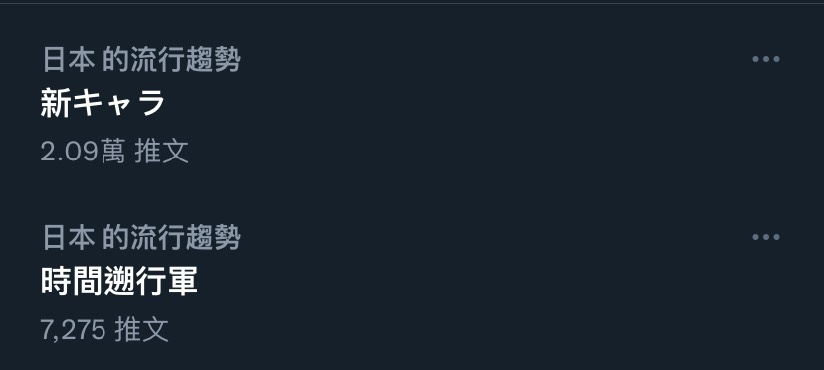Tap the three-dot menu beside 新キャラ
The width and height of the screenshot is (824, 370).
point(766,59)
